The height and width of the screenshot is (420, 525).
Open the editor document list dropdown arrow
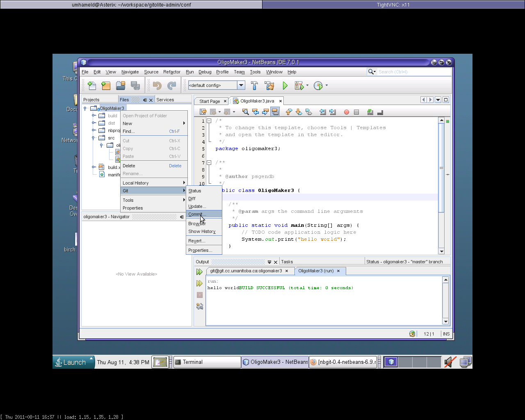[x=438, y=100]
